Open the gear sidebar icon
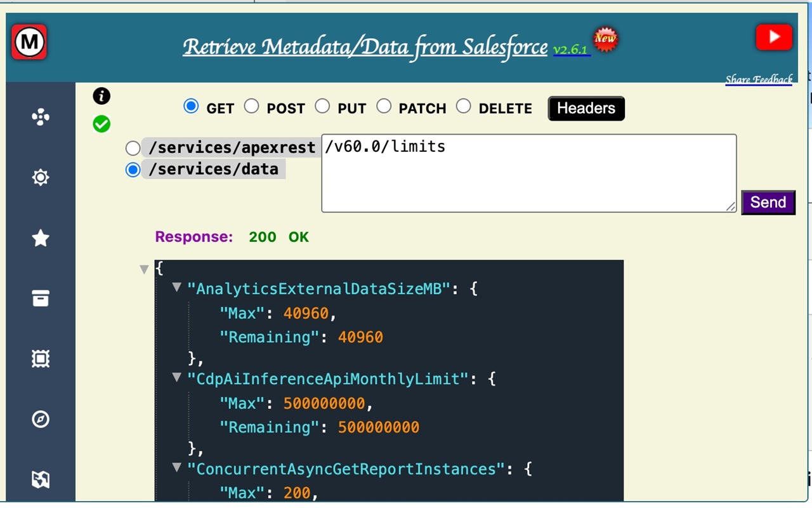 (41, 177)
